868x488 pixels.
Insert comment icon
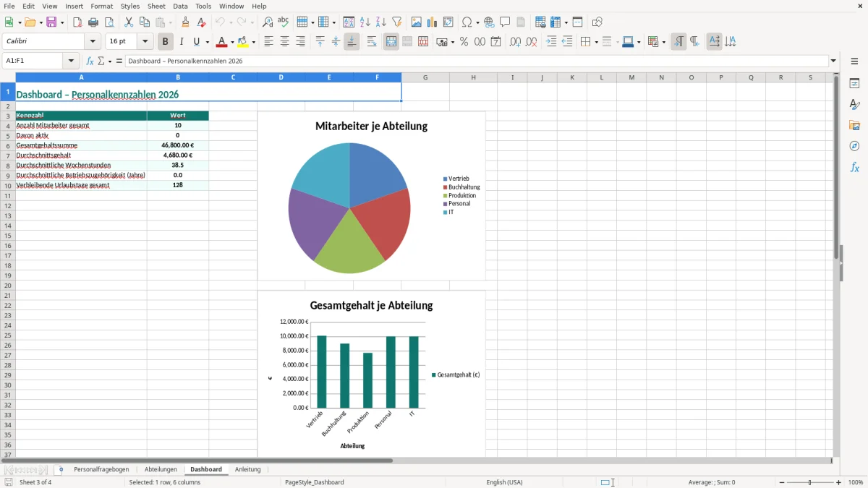click(x=506, y=22)
